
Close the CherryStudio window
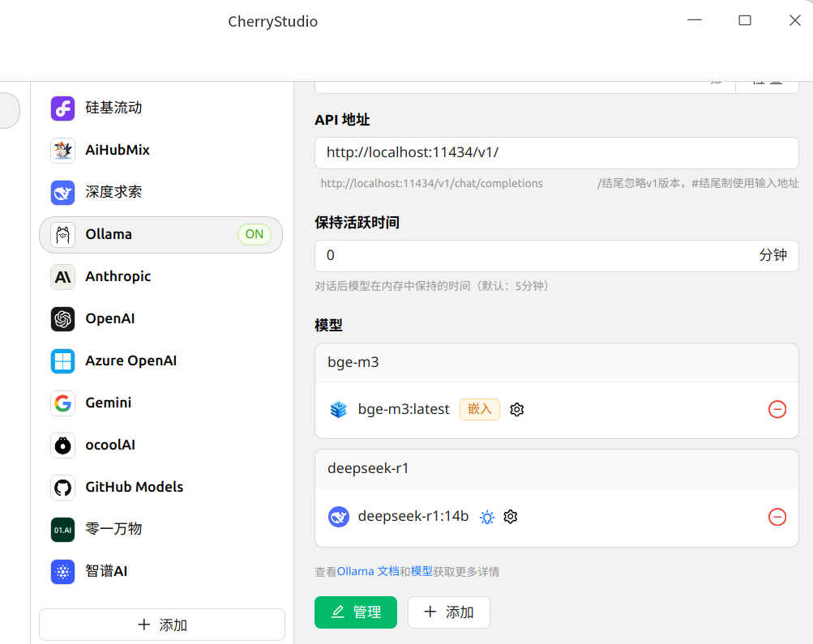point(795,20)
